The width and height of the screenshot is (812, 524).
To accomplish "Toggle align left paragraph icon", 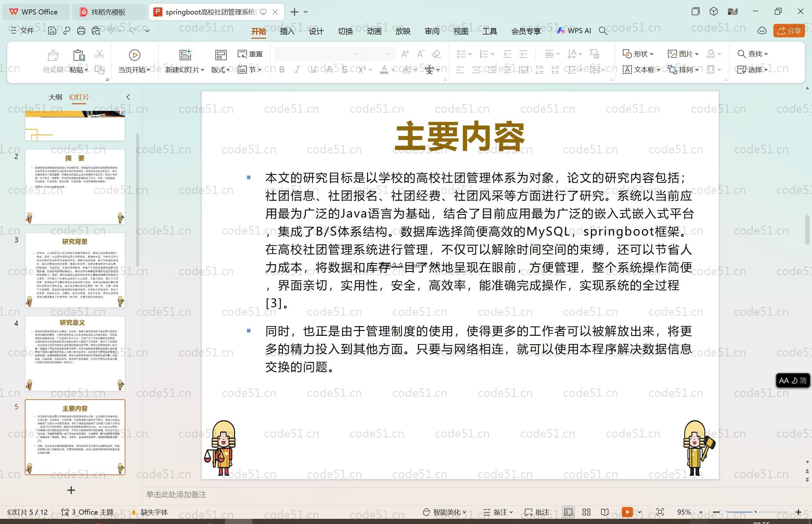I will (460, 70).
